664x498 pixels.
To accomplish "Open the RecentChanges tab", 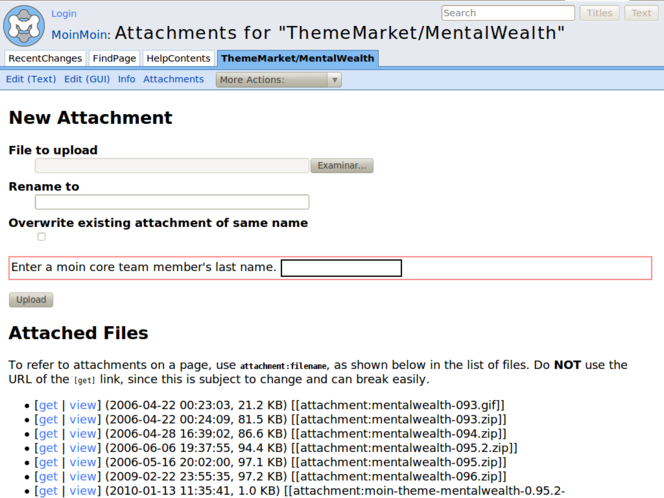I will tap(45, 59).
